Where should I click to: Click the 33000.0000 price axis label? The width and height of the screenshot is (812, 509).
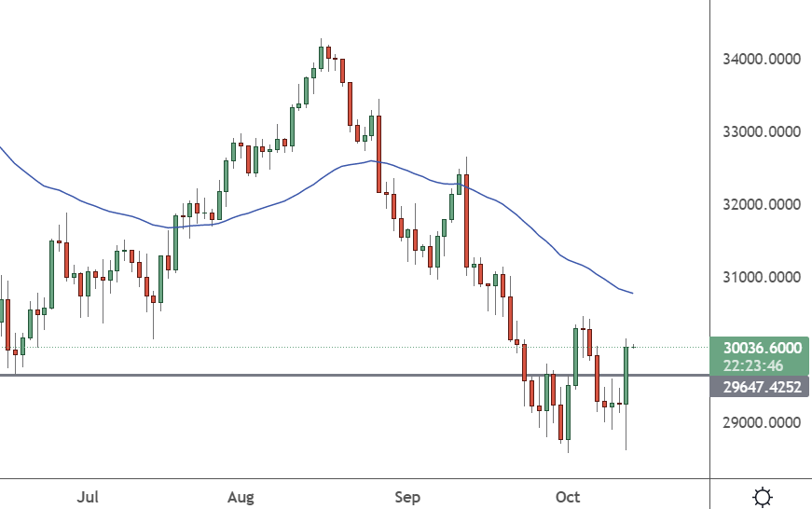coord(763,132)
